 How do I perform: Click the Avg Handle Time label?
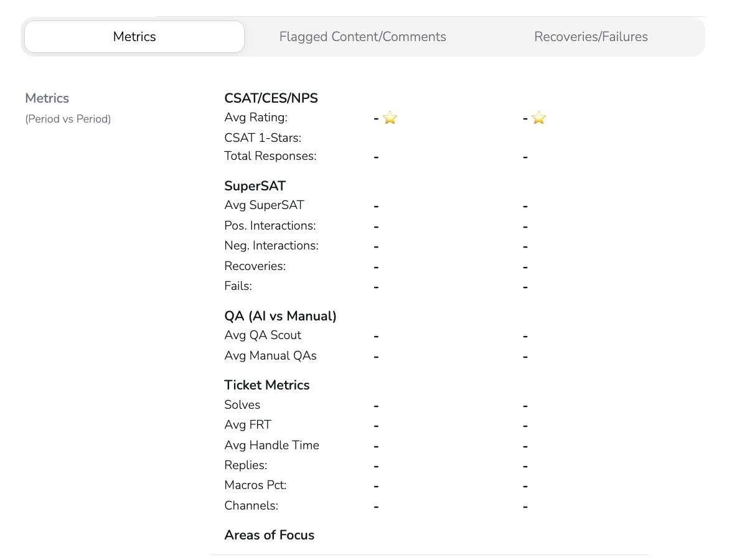point(271,446)
